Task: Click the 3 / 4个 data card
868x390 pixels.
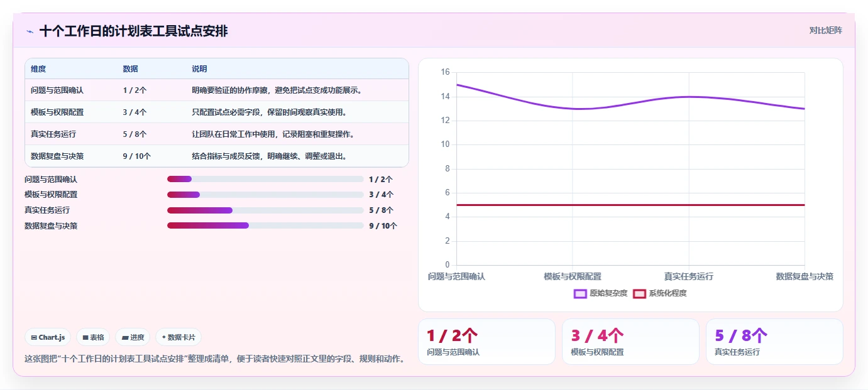Action: (630, 342)
